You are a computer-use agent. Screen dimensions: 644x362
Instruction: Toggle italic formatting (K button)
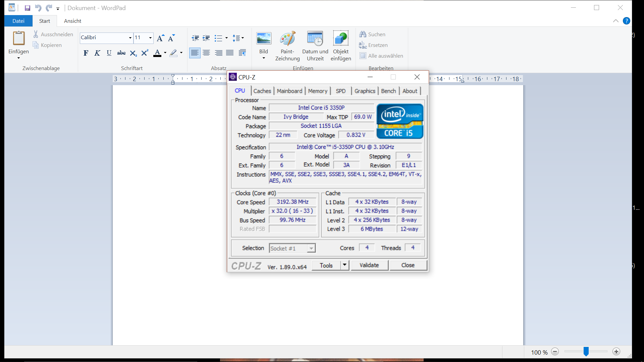click(x=97, y=53)
